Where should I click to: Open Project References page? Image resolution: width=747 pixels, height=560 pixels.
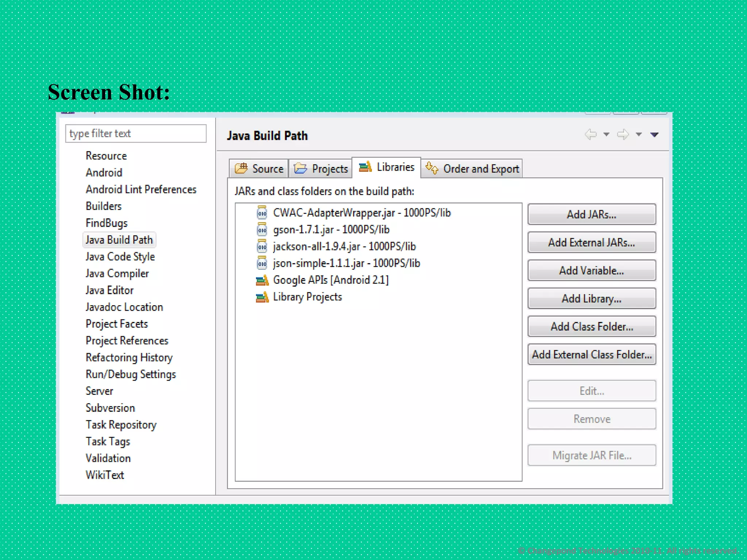[x=127, y=341]
